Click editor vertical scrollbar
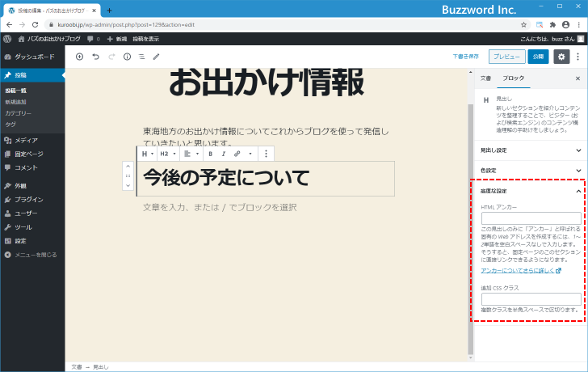The image size is (588, 372). tap(471, 229)
